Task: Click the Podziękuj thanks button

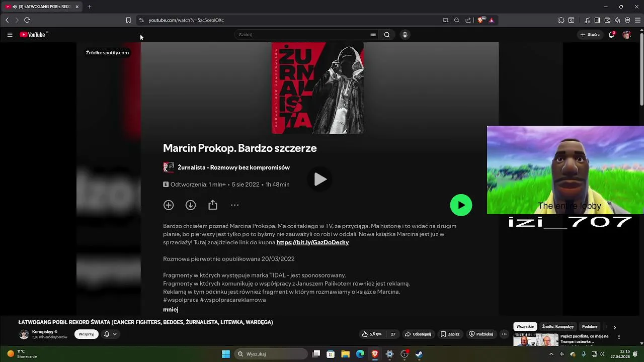Action: click(481, 334)
